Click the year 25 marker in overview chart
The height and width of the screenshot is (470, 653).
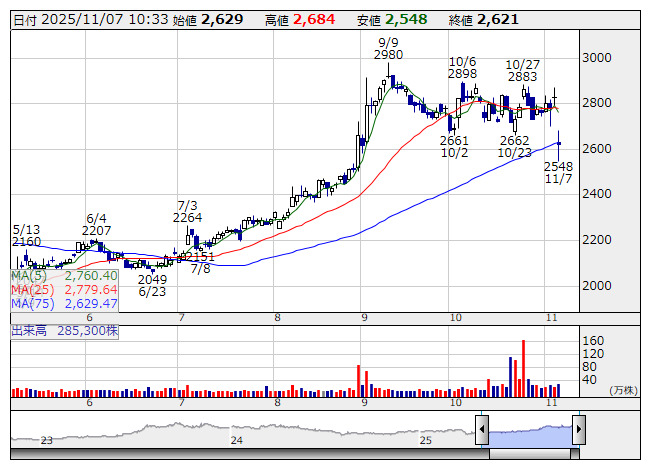(425, 439)
